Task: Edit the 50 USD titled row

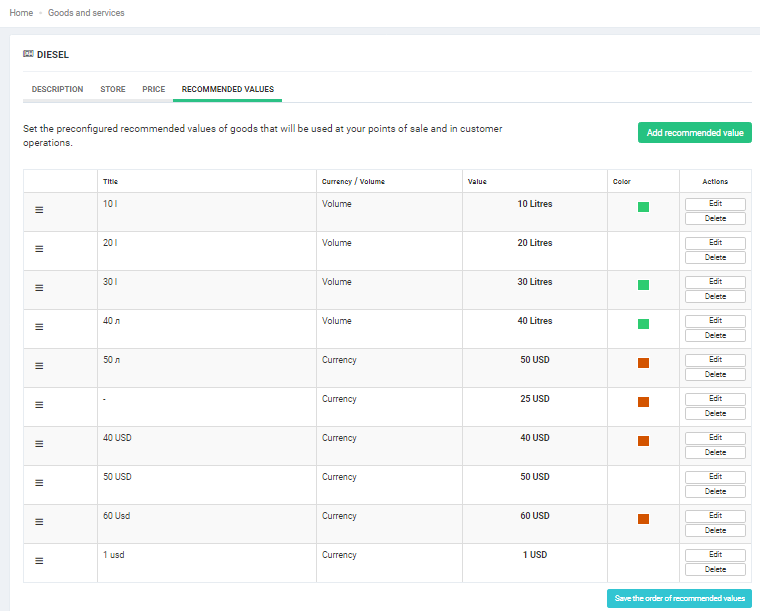Action: [715, 476]
